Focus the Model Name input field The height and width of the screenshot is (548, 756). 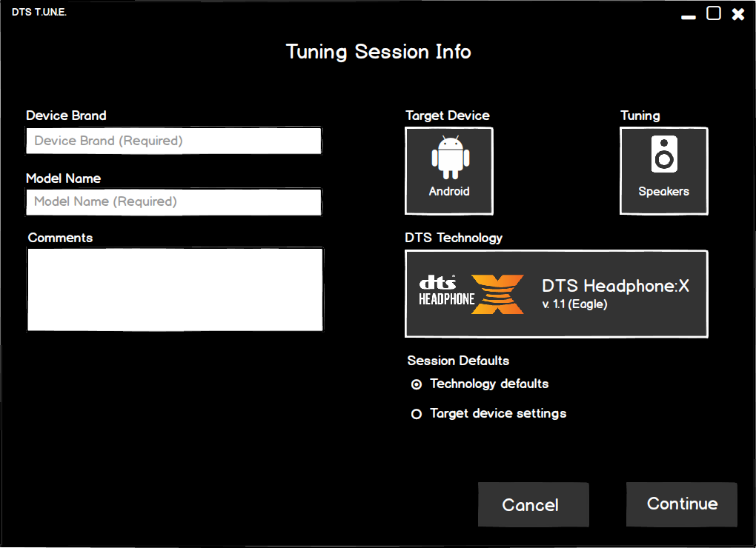[x=173, y=201]
